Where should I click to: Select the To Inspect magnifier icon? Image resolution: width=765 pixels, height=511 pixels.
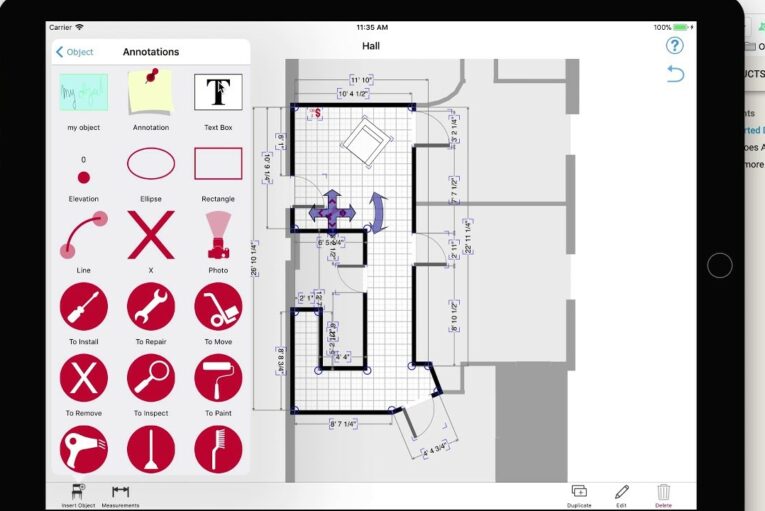point(151,378)
